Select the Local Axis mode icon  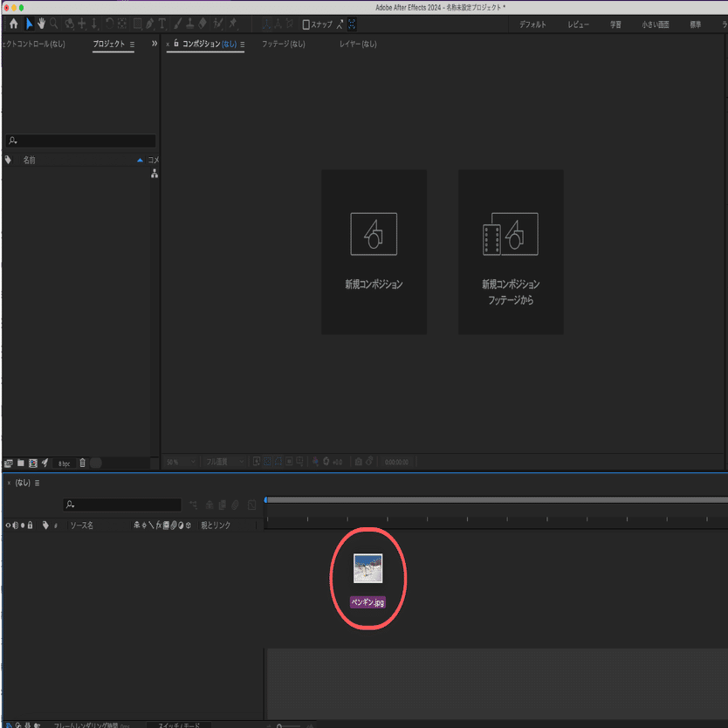pos(266,24)
